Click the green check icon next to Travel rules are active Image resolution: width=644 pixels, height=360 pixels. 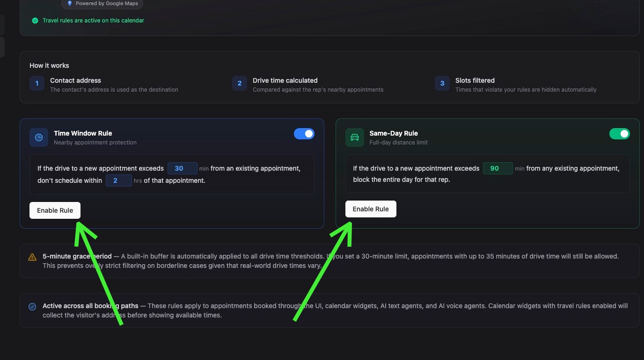(35, 21)
